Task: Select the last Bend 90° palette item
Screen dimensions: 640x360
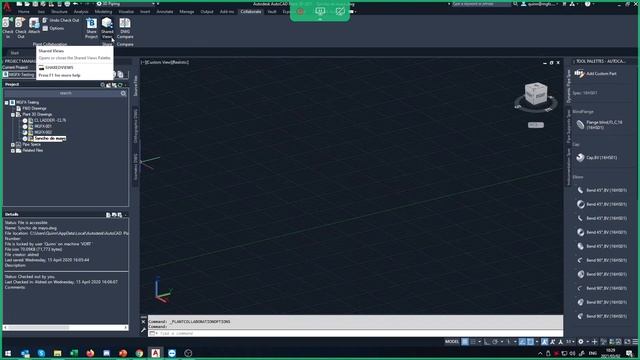Action: click(x=601, y=316)
